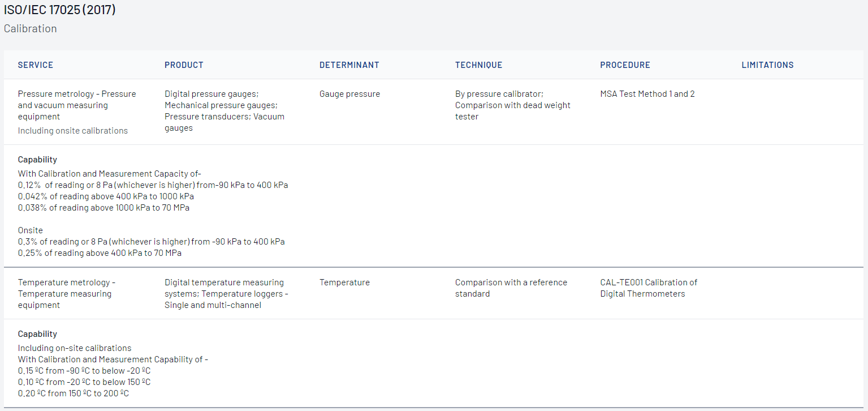
Task: Select the PRODUCT column header
Action: point(184,65)
